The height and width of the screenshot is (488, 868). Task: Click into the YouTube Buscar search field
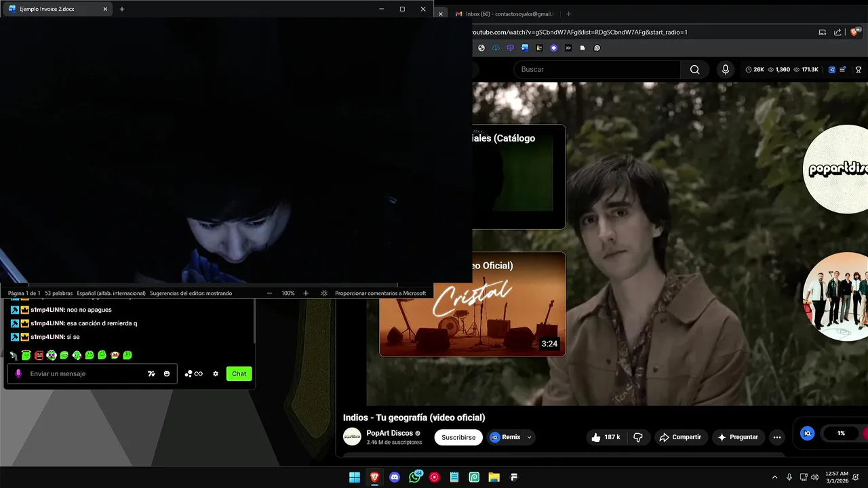point(597,69)
